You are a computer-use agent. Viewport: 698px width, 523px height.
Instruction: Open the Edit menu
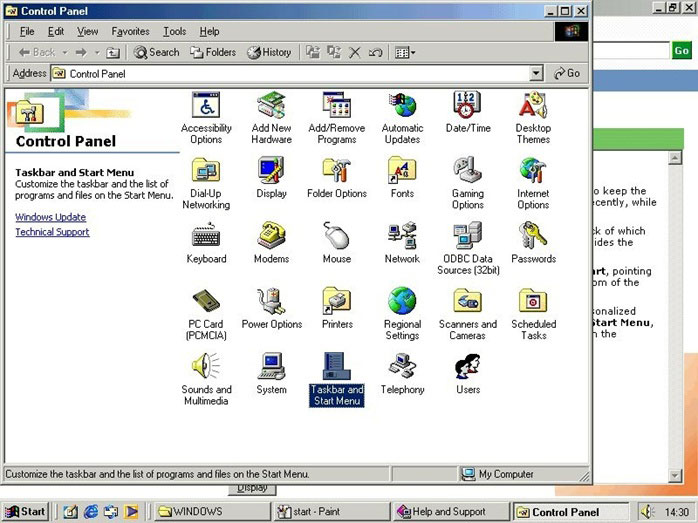56,32
